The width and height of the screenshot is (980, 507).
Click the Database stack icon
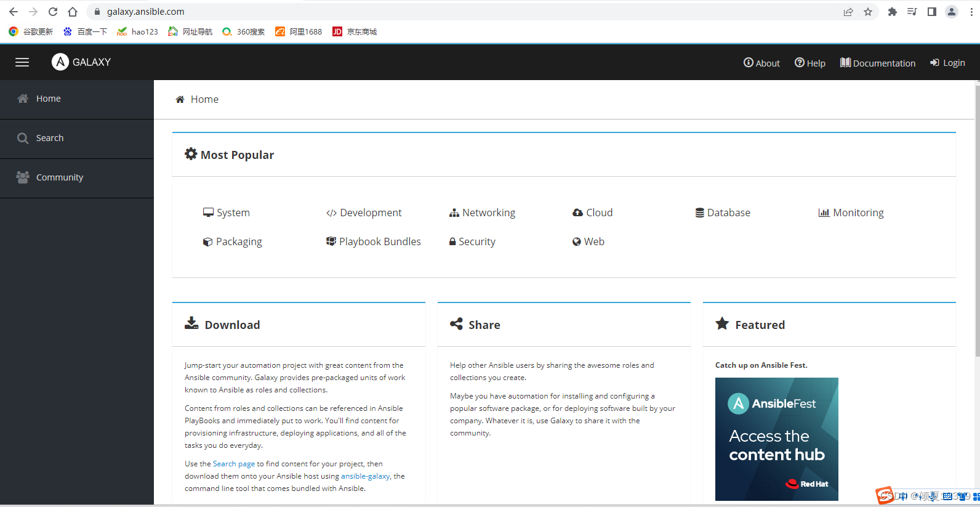point(700,213)
